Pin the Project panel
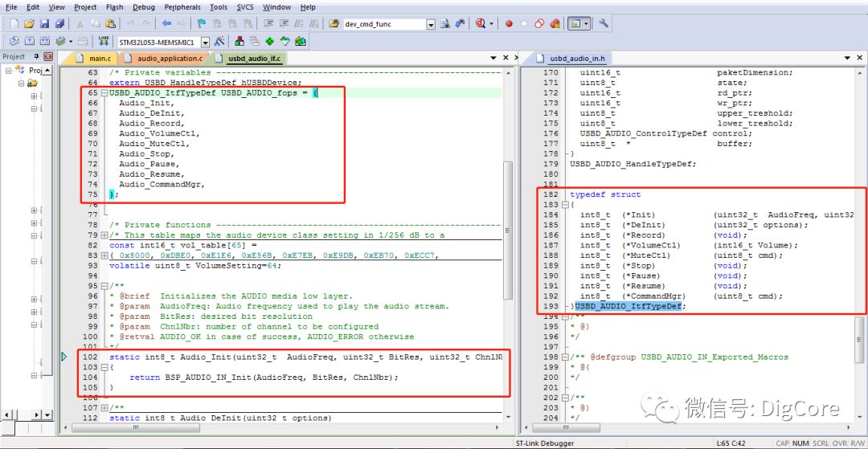Screen dimensions: 868x449 click(36, 56)
